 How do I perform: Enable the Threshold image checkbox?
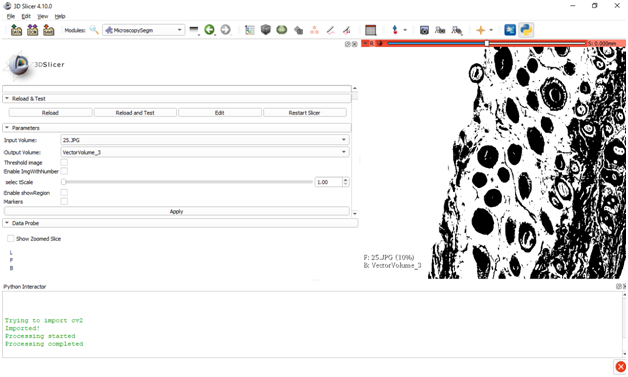[x=64, y=162]
